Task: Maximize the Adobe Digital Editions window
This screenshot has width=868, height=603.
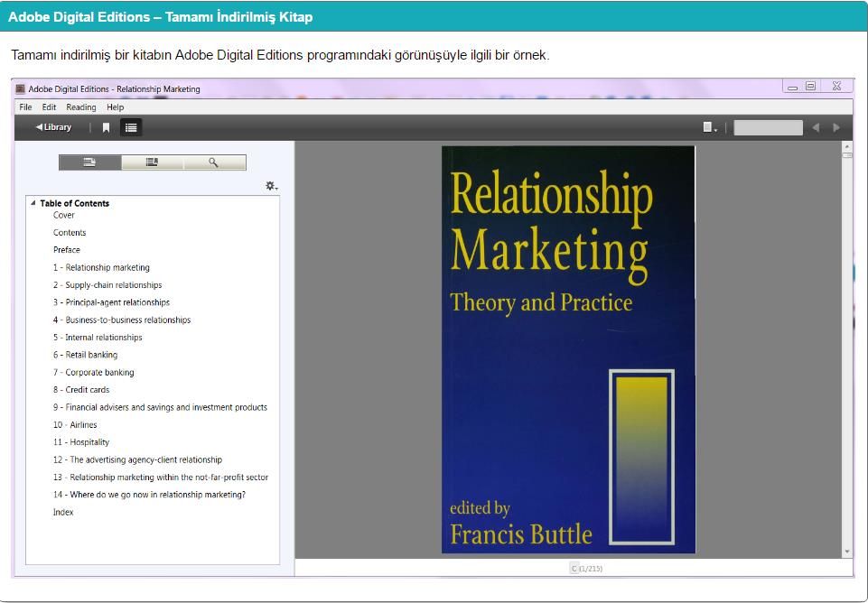Action: 811,87
